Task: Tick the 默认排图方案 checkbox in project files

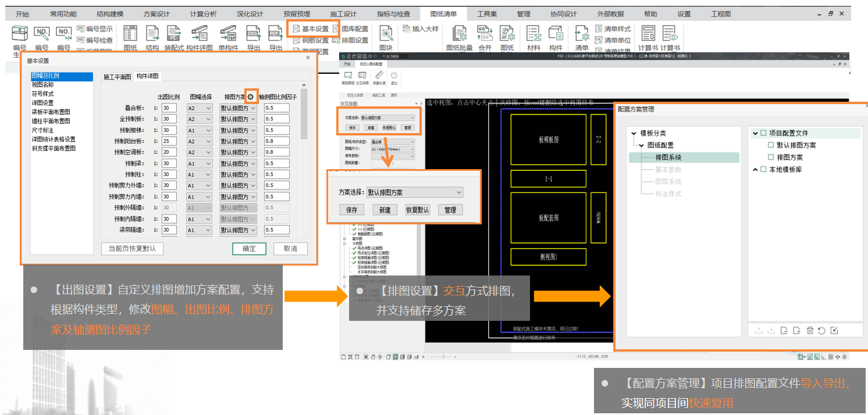Action: point(771,145)
